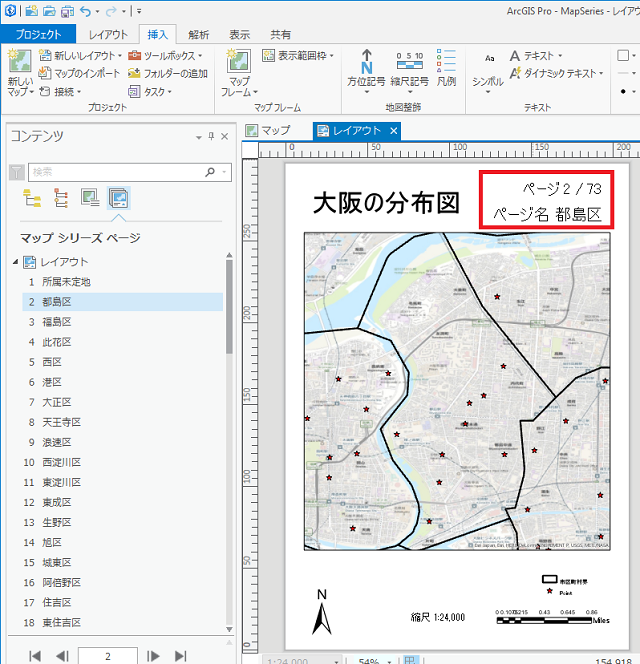
Task: Toggle auto-hide pin on コンテンツ pane
Action: (211, 136)
